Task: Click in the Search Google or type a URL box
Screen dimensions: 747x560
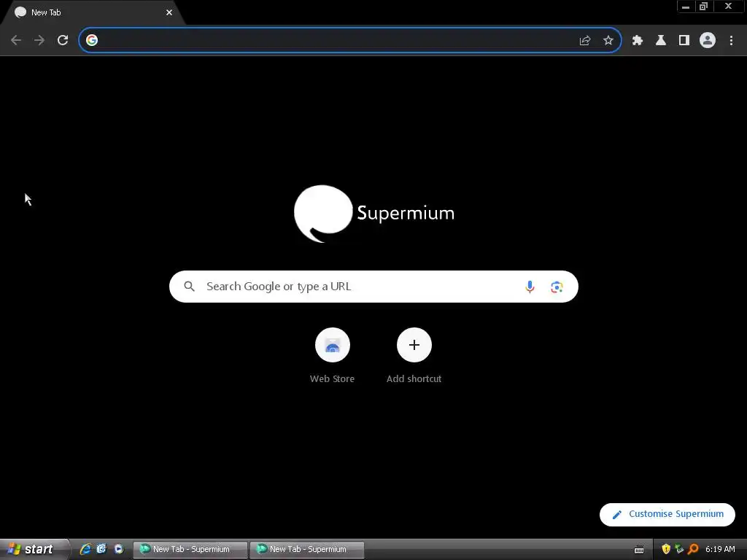Action: click(373, 287)
